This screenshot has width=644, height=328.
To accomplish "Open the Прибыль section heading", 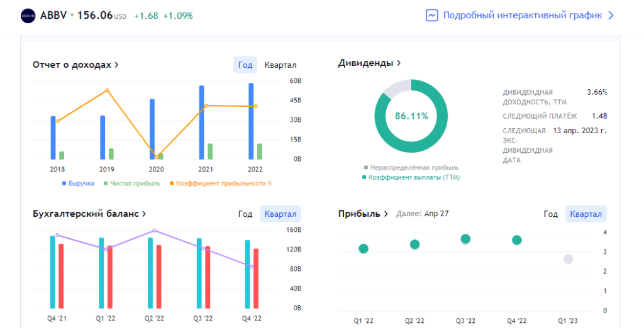I will (363, 214).
